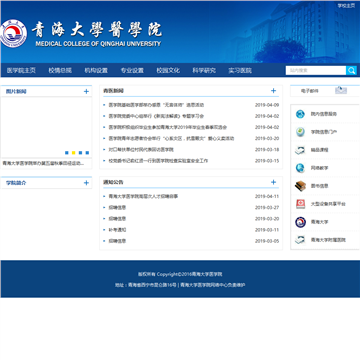Open the 青海大学 emblem icon
The width and height of the screenshot is (360, 360).
pyautogui.click(x=300, y=222)
